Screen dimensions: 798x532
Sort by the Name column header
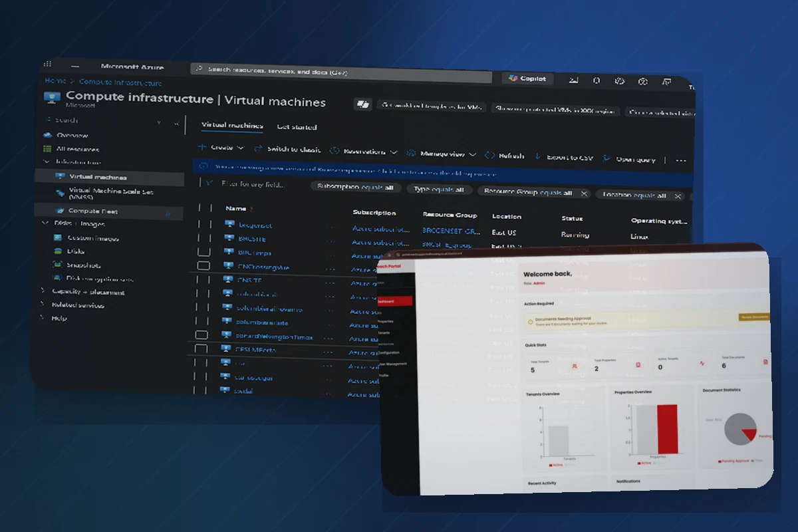pos(236,208)
